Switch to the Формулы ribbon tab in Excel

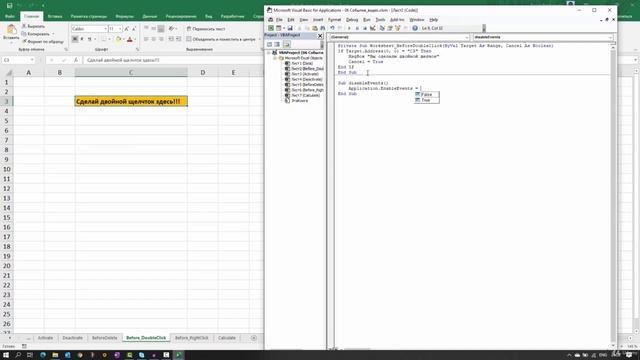tap(124, 16)
